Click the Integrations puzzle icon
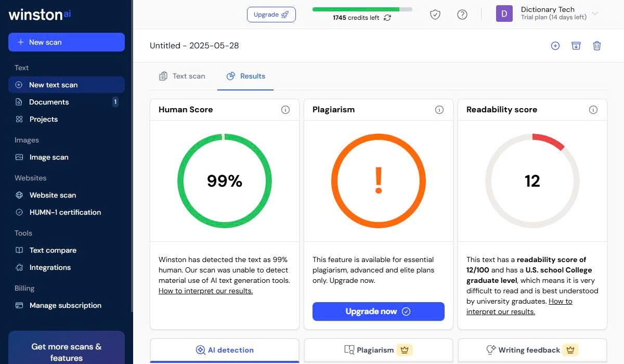 (x=19, y=267)
